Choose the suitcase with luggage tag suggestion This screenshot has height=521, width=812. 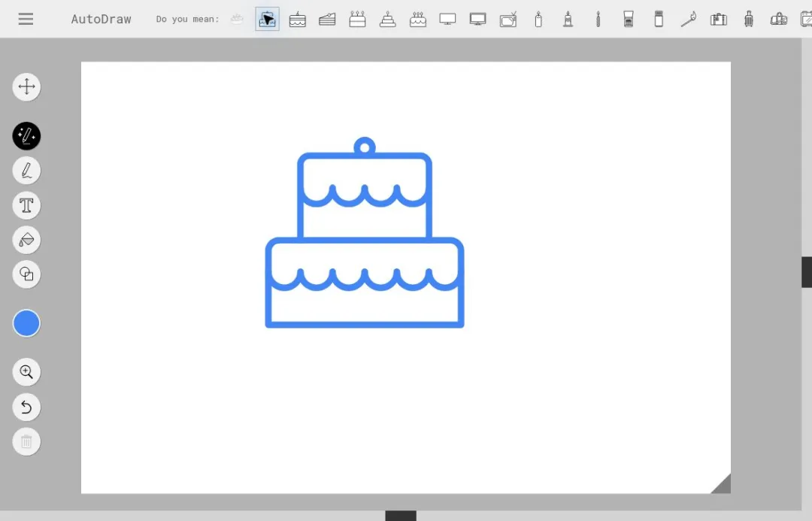pos(718,19)
